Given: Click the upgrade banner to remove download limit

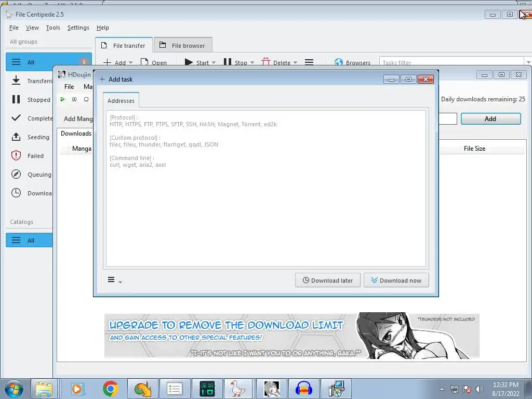Looking at the screenshot, I should point(292,336).
